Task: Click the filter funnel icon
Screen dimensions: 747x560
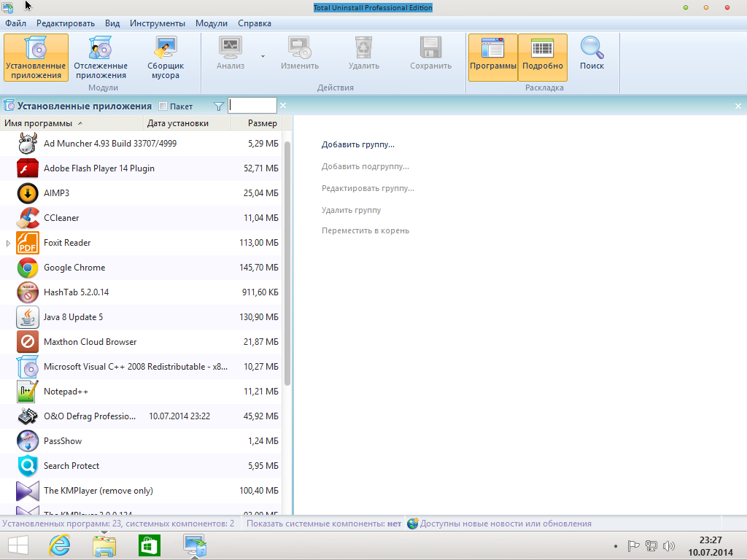Action: click(x=219, y=106)
